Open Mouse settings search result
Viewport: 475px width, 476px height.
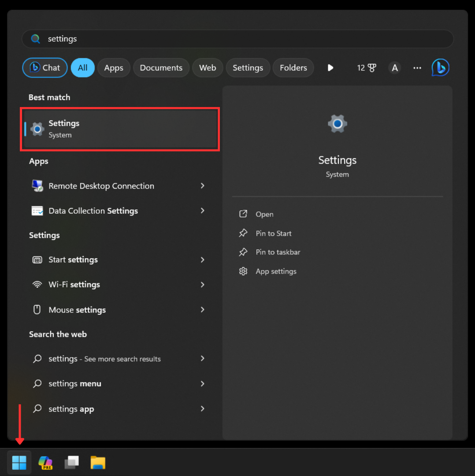[x=77, y=310]
